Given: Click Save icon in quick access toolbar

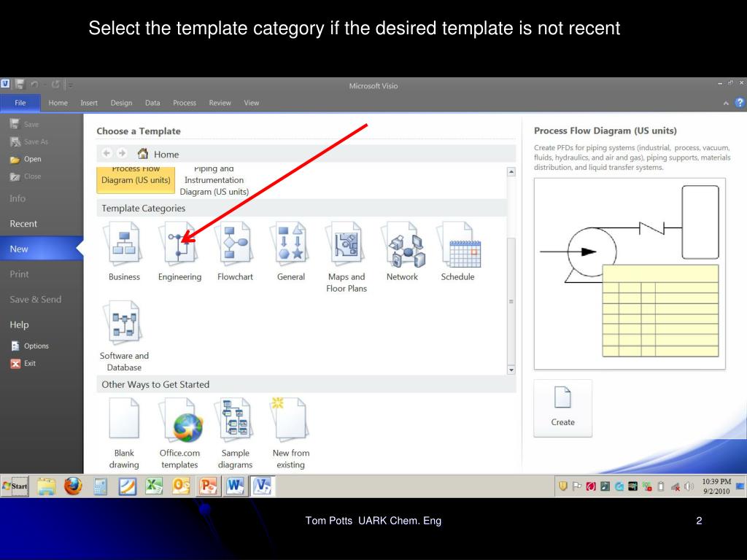Looking at the screenshot, I should click(x=20, y=85).
